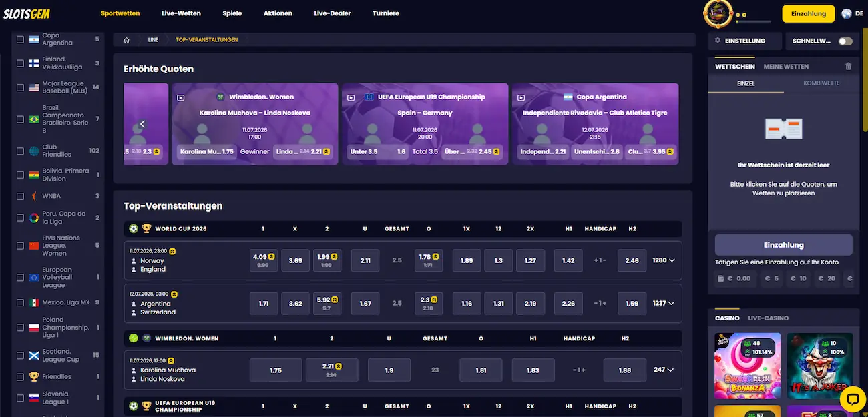Check the WNBA checkbox
The height and width of the screenshot is (417, 868).
[x=20, y=196]
